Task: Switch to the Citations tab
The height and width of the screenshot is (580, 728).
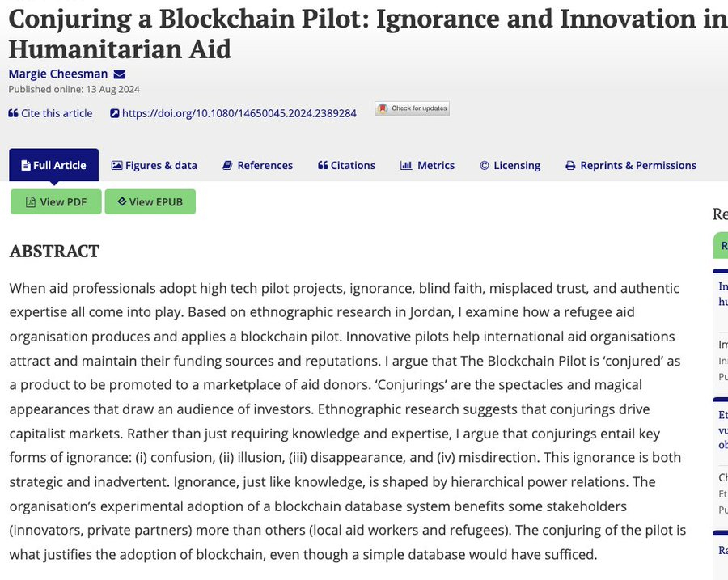Action: (x=346, y=165)
